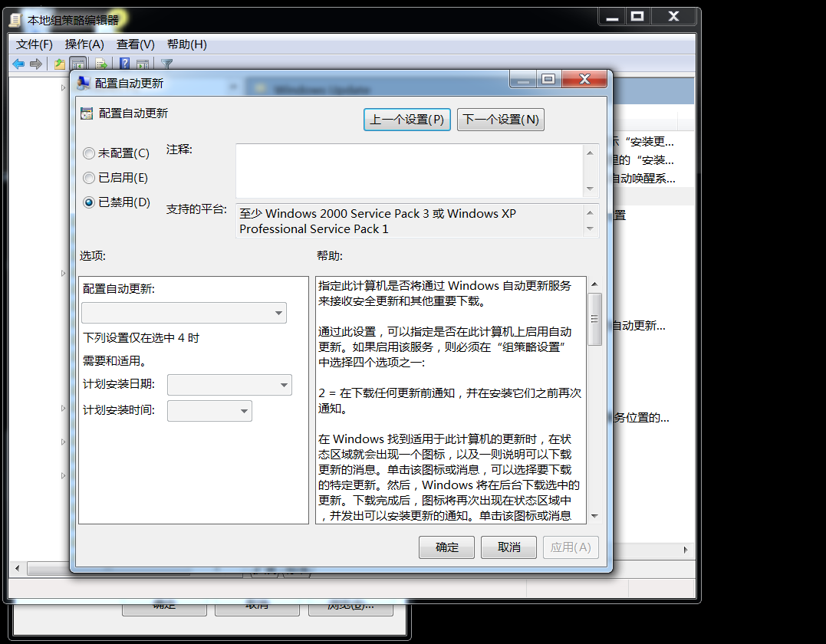
Task: Click the export list toolbar icon
Action: pos(102,64)
